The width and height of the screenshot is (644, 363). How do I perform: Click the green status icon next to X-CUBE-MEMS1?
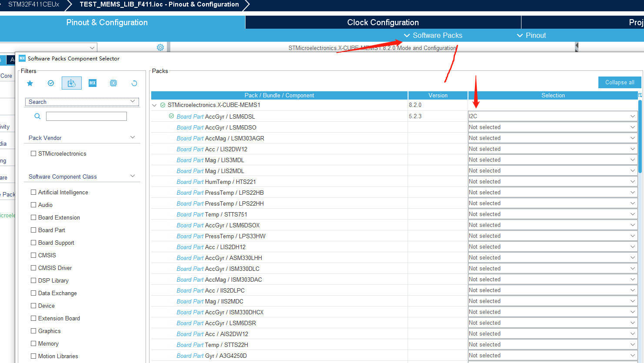click(163, 105)
